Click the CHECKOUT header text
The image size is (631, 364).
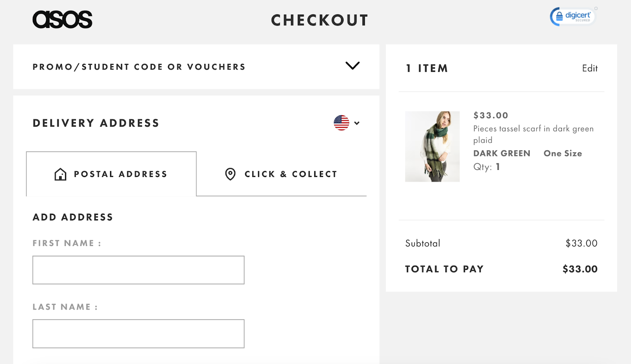[x=319, y=20]
